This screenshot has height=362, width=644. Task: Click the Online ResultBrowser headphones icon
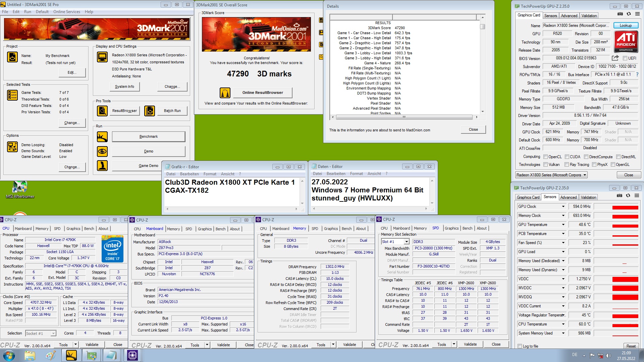click(225, 93)
